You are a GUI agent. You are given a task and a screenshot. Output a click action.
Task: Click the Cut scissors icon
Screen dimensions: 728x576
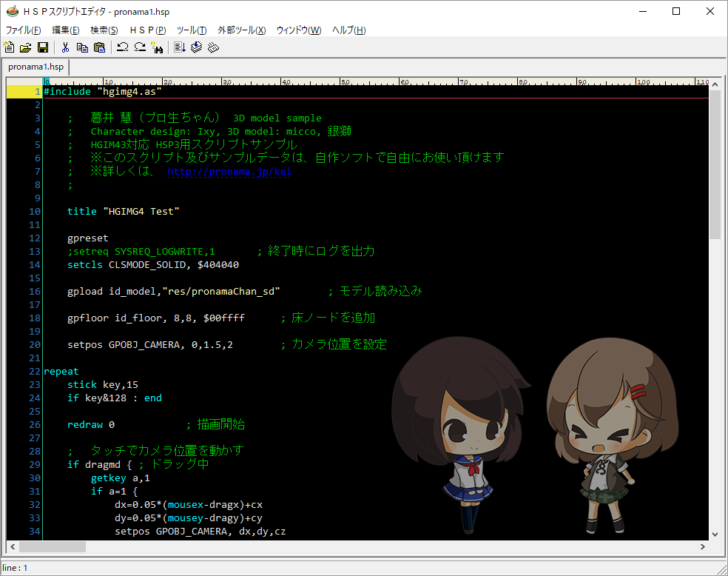coord(65,47)
